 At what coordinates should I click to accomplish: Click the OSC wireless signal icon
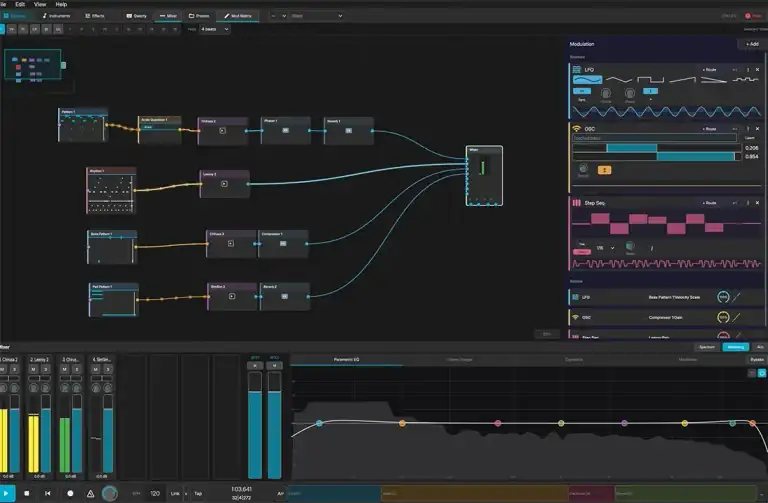tap(576, 129)
